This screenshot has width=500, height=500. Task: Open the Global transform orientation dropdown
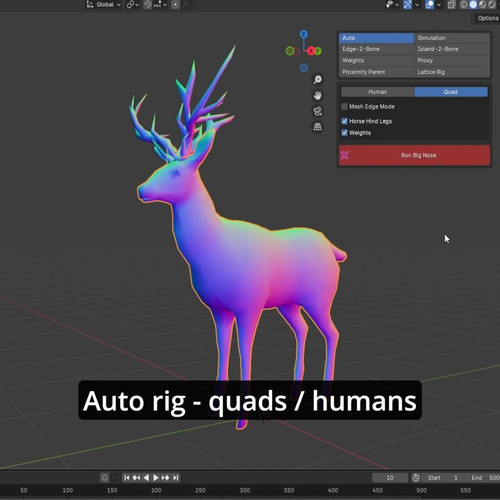pos(103,5)
